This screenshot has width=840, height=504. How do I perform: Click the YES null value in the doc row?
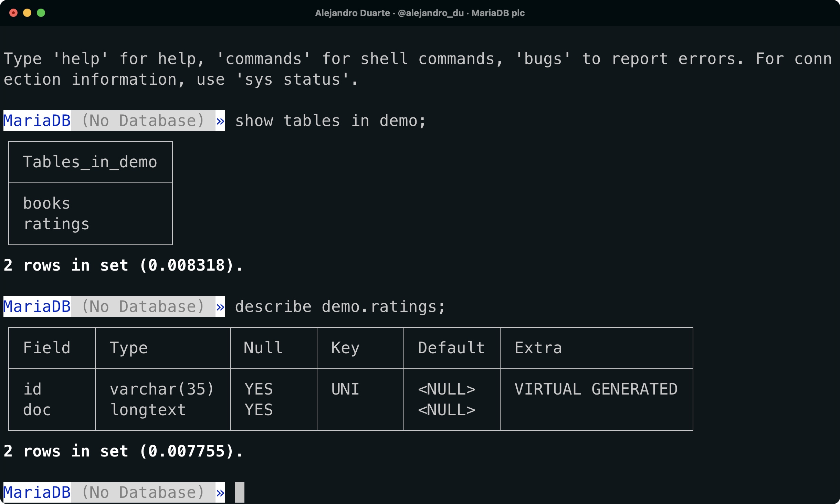pos(259,410)
